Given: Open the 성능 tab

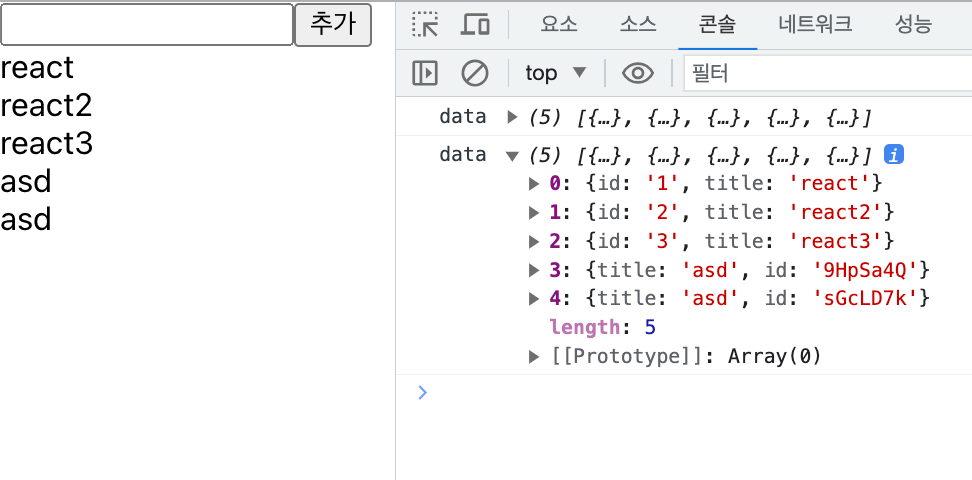Looking at the screenshot, I should tap(913, 25).
